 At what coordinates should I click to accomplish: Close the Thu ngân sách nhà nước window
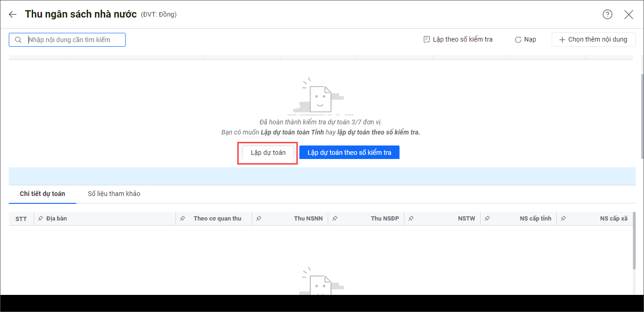point(628,14)
